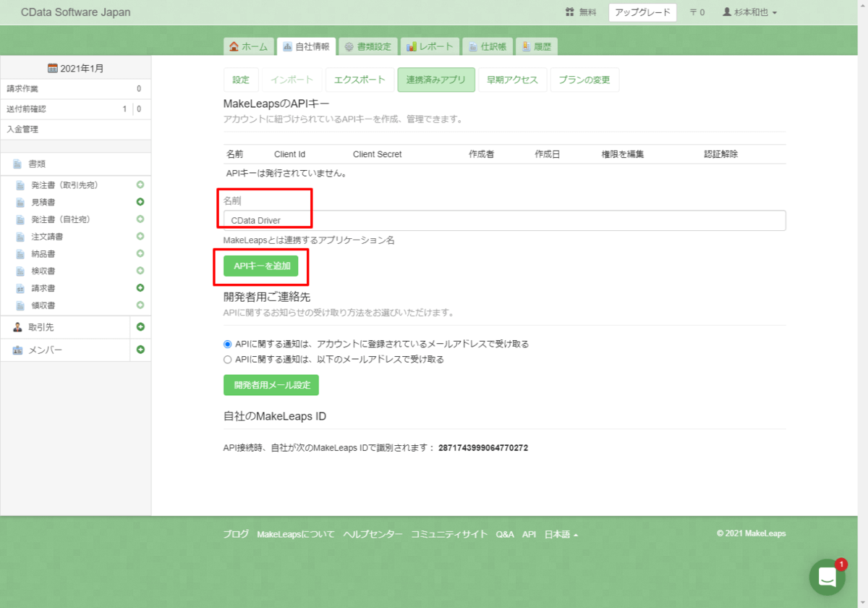Add new 見積書 with plus icon
Viewport: 868px width, 608px height.
(x=140, y=202)
